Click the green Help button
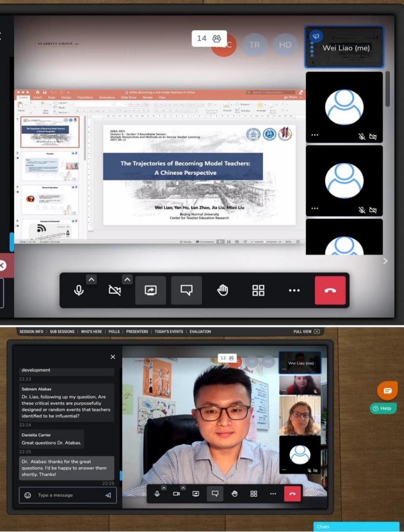The image size is (404, 532). [383, 408]
